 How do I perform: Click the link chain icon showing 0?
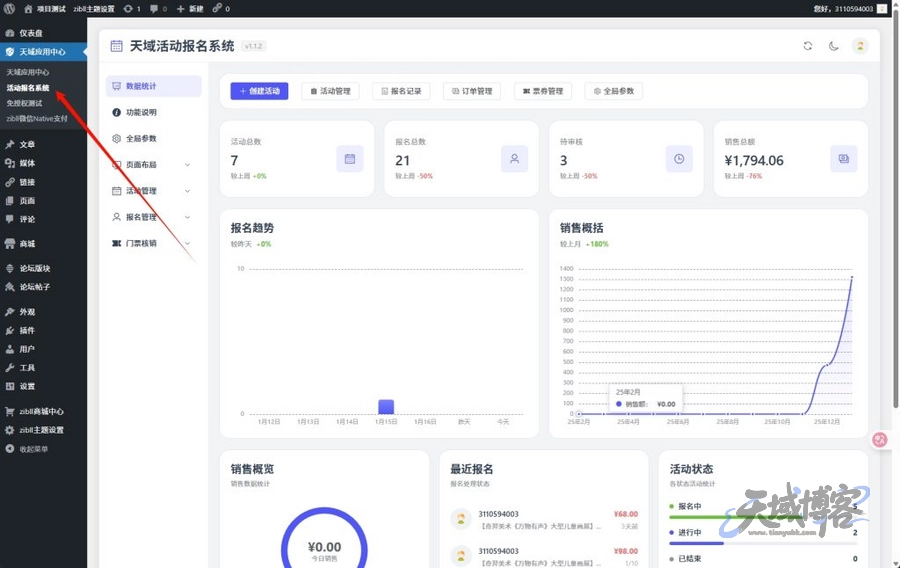221,9
